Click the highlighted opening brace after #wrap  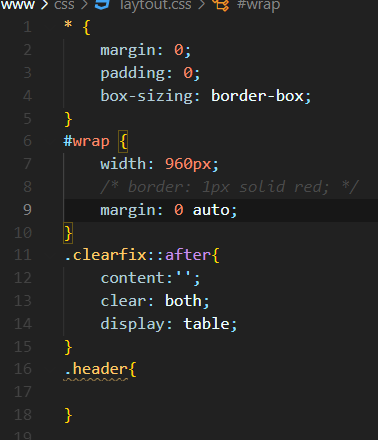tap(123, 141)
